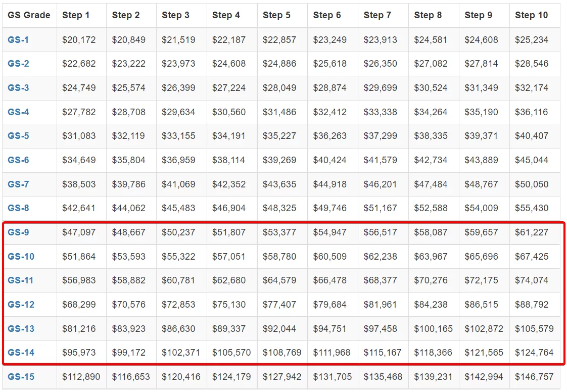Select the GS-1 Step 10 cell $25,234
Screen dimensions: 567x392
[x=532, y=40]
